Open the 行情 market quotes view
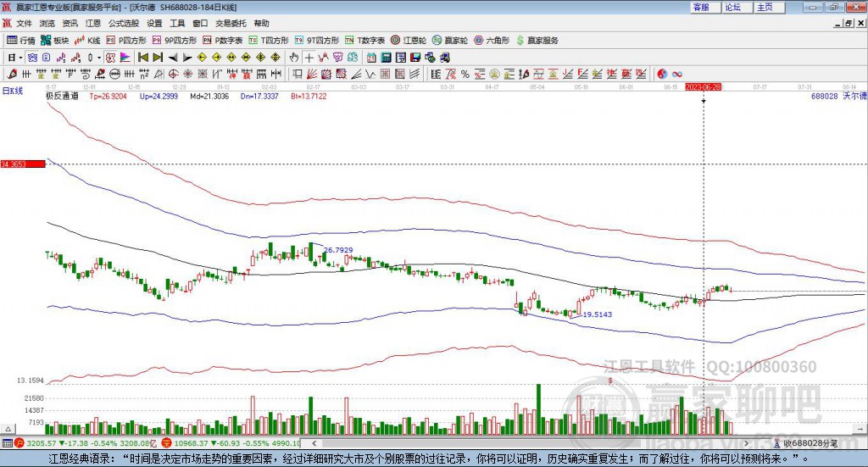868x467 pixels. pyautogui.click(x=21, y=41)
